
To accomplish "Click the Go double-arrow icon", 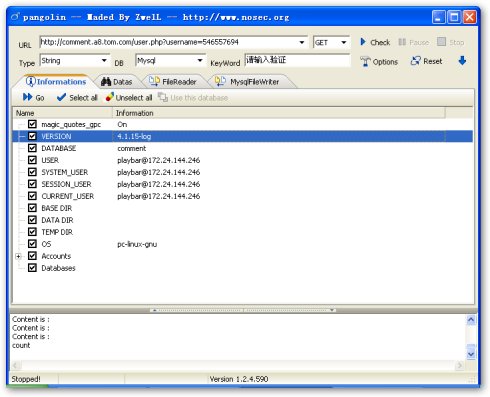I will click(x=27, y=97).
